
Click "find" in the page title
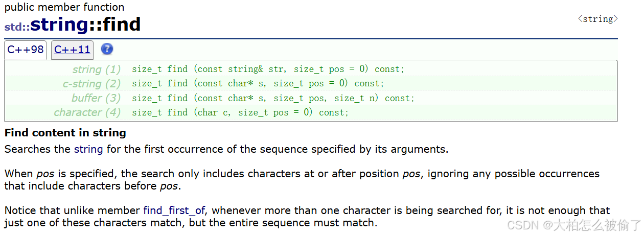click(x=121, y=24)
